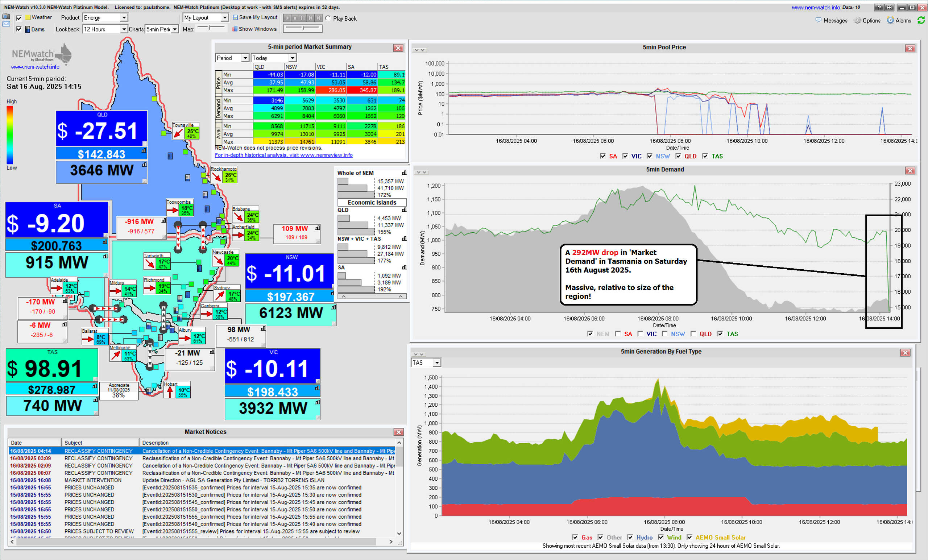The image size is (928, 560).
Task: Open the TAS region dropdown in Generation chart
Action: coord(426,362)
